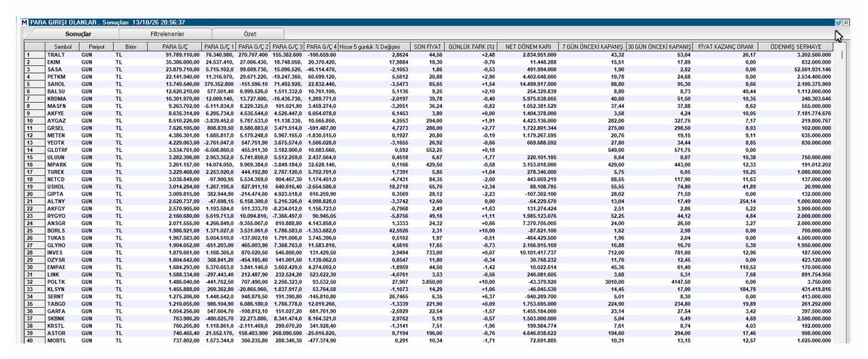The width and height of the screenshot is (868, 359).
Task: Click row number 1 header cell
Action: click(x=35, y=54)
